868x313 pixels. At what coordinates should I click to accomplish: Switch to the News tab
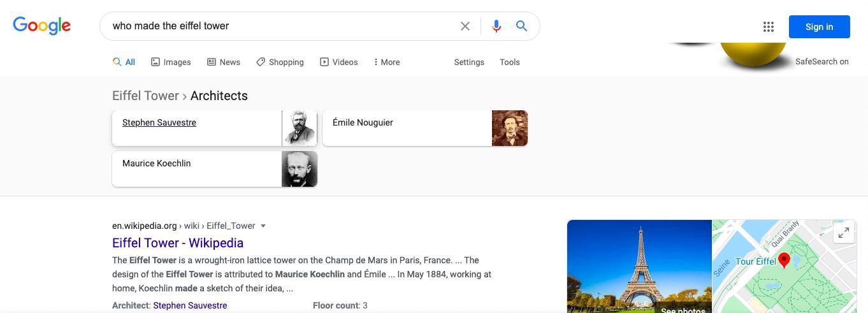[224, 62]
